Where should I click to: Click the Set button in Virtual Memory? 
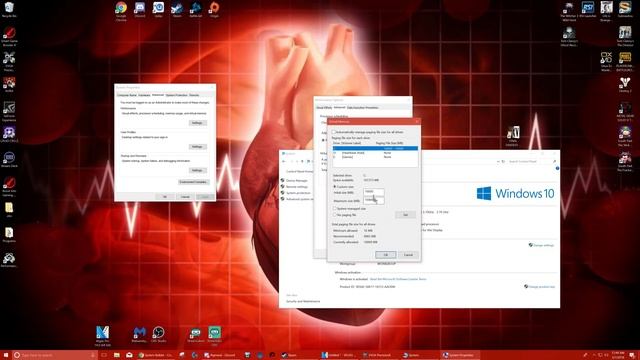405,215
